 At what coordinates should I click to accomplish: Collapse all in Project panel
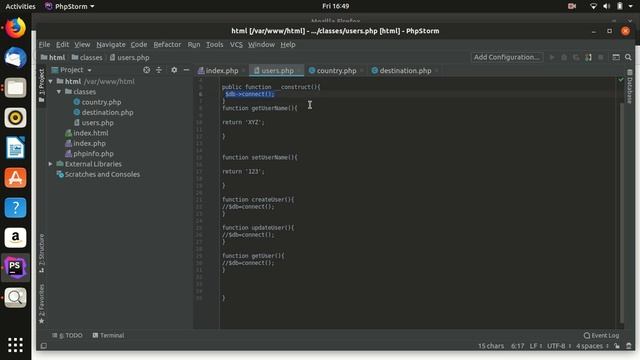tap(159, 70)
